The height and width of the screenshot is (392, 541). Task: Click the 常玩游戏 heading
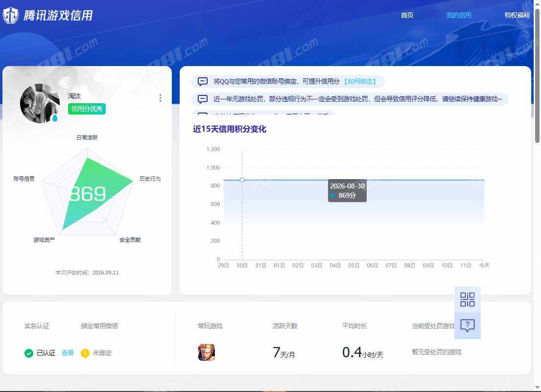point(210,326)
